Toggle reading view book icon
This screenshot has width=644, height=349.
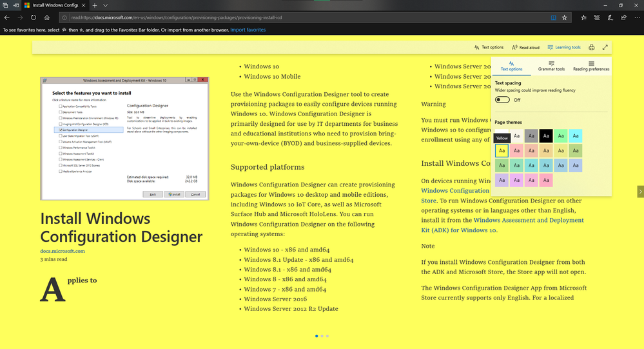(x=553, y=17)
